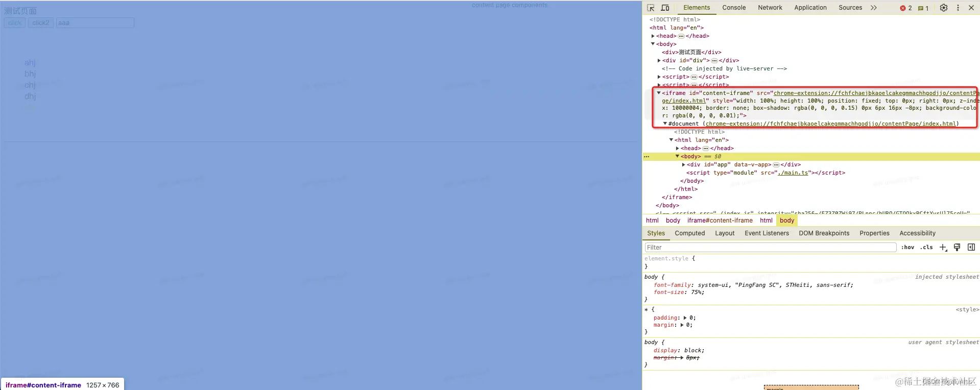
Task: Click the display: block property
Action: point(679,351)
